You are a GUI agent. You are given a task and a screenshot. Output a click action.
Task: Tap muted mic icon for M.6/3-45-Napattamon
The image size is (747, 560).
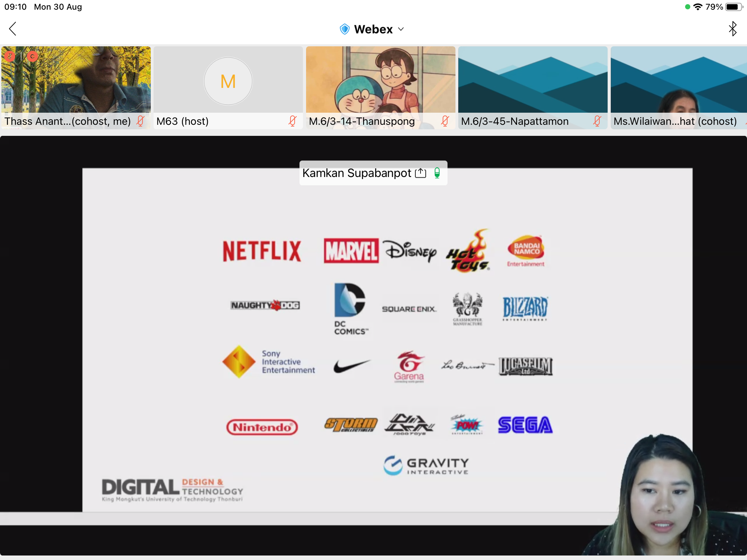click(x=597, y=121)
